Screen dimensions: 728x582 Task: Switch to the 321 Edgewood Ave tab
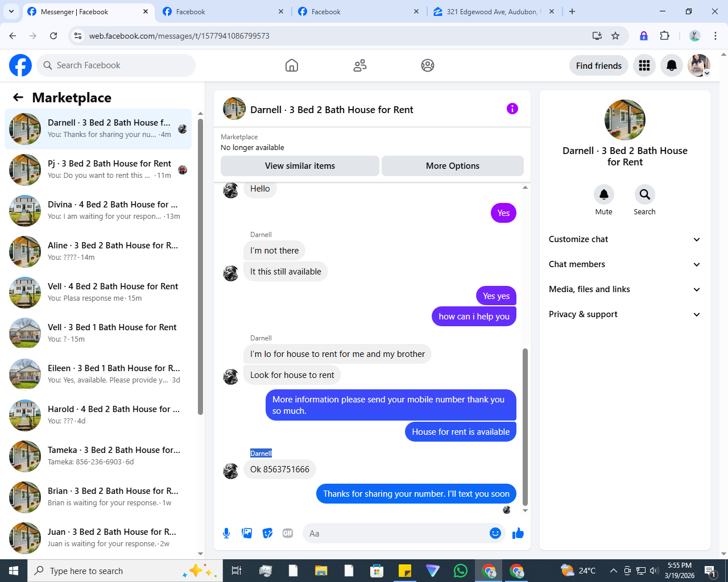point(494,11)
